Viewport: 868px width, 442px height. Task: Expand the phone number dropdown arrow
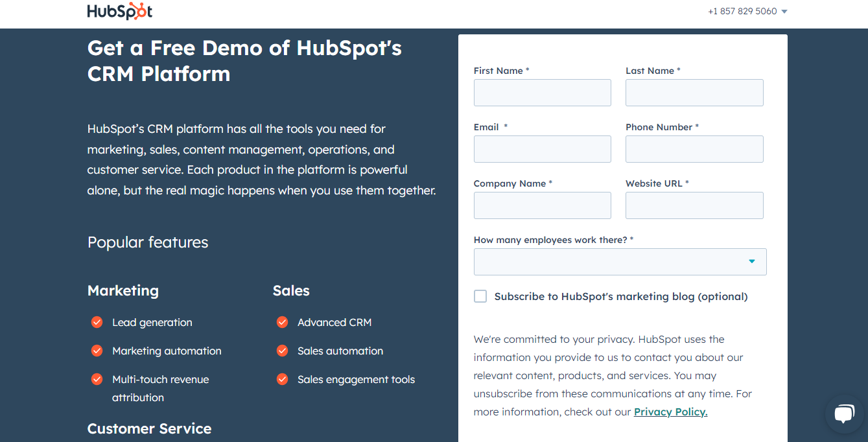click(784, 12)
